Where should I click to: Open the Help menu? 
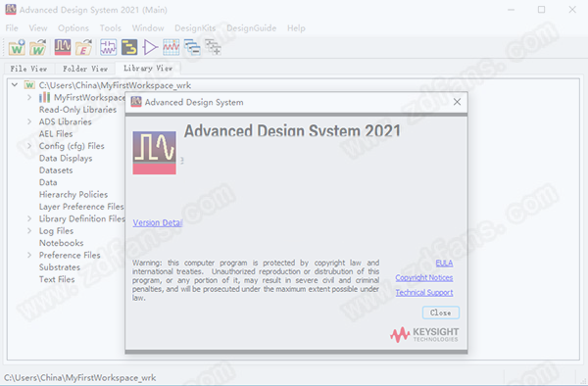point(296,28)
